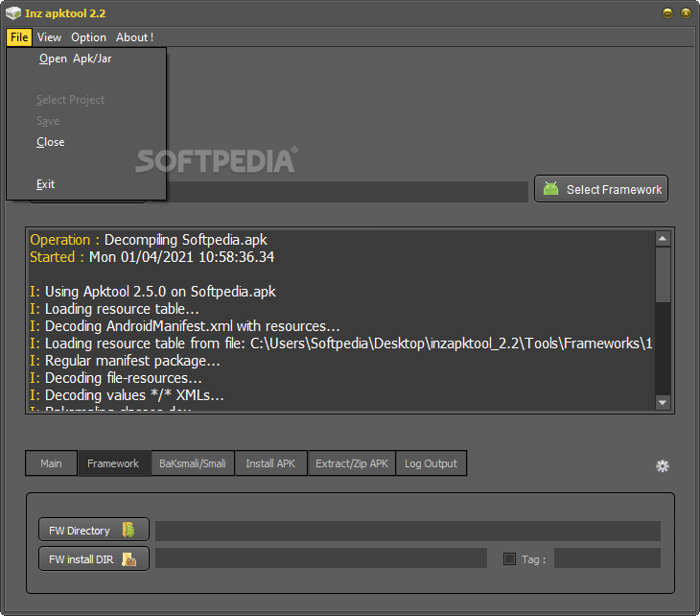
Task: Choose Open Apk/Jar from File menu
Action: point(86,59)
